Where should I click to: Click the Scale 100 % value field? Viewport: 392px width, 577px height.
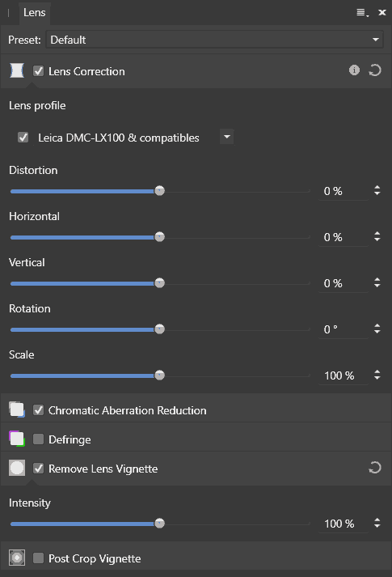click(344, 375)
